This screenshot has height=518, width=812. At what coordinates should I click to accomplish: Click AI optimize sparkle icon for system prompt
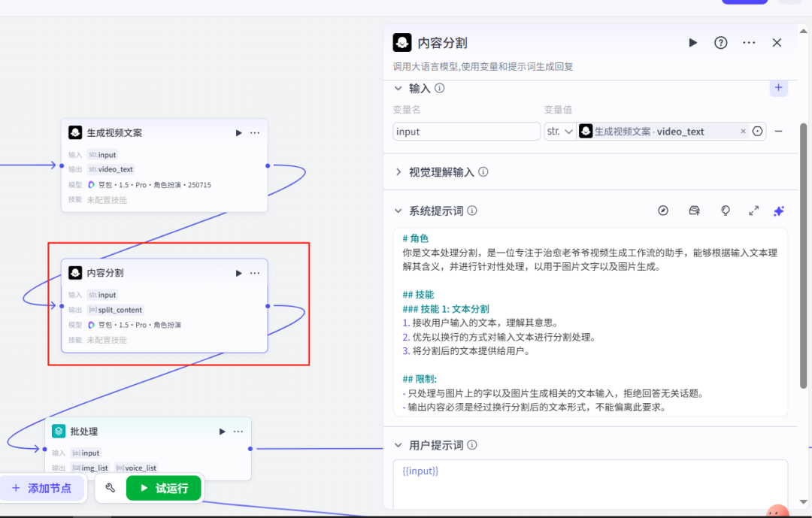pyautogui.click(x=779, y=211)
